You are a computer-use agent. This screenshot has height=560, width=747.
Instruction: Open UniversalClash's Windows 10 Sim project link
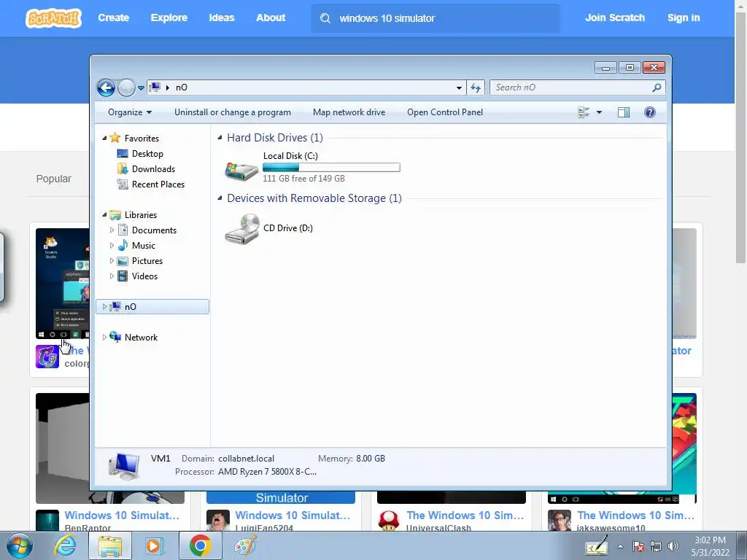tap(465, 516)
